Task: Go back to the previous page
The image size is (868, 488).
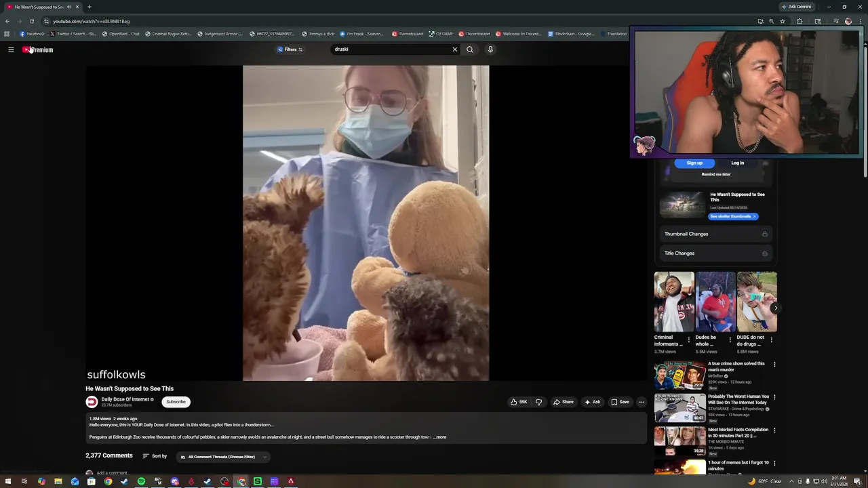Action: point(7,21)
